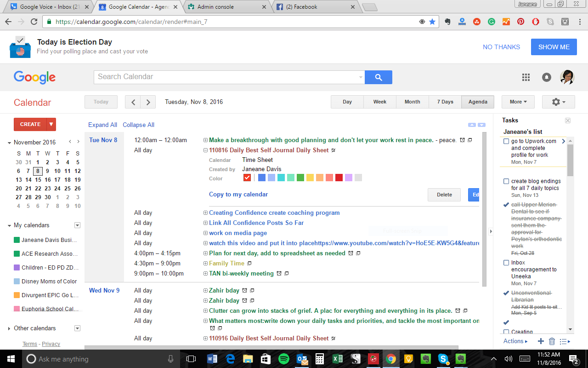Screen dimensions: 588x368
Task: Check off the Upwork.com profile task
Action: tap(506, 142)
